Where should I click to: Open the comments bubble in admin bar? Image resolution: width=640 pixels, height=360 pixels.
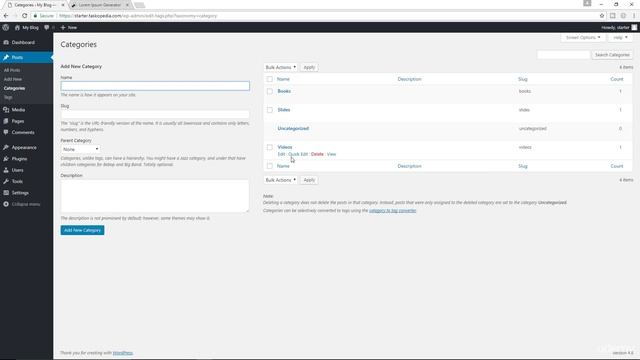pos(47,27)
